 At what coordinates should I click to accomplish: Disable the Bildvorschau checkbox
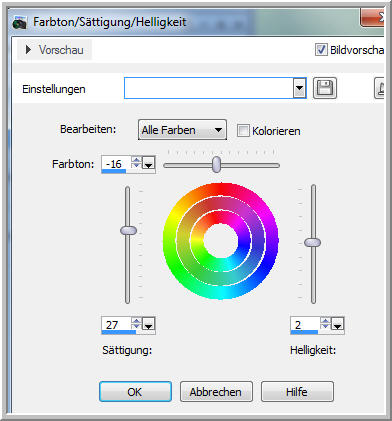pos(321,50)
